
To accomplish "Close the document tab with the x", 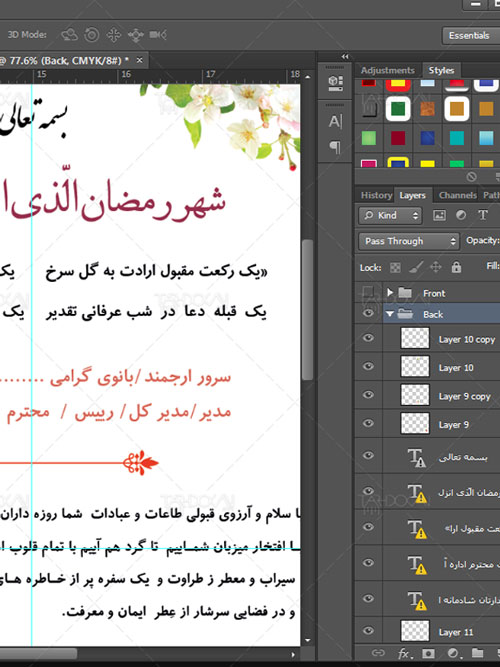I will pos(139,60).
